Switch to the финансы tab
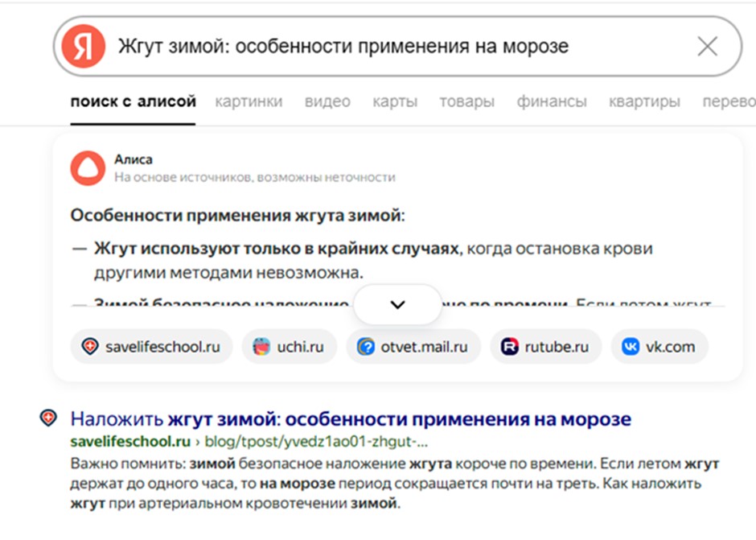The height and width of the screenshot is (540, 756). [x=552, y=101]
